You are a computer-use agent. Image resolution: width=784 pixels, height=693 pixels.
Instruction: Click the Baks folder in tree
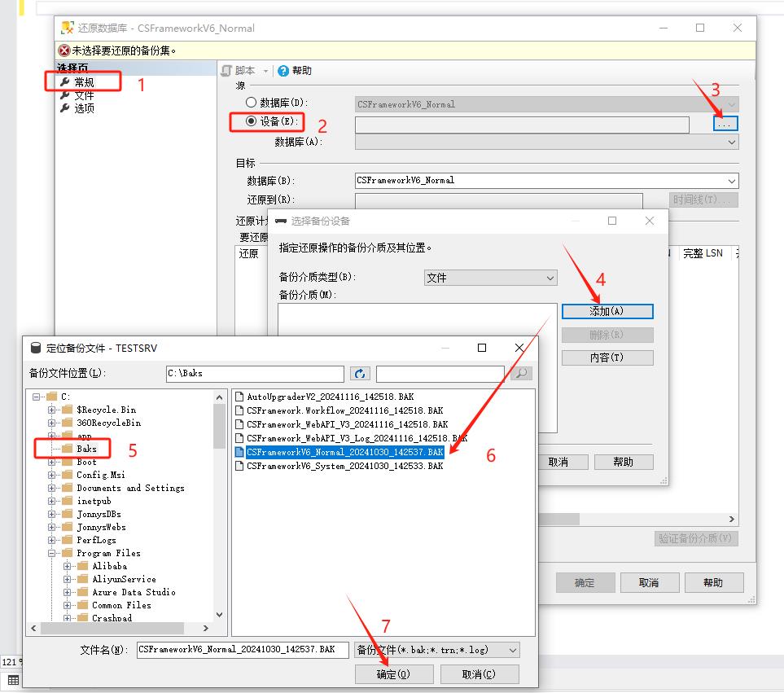click(86, 449)
